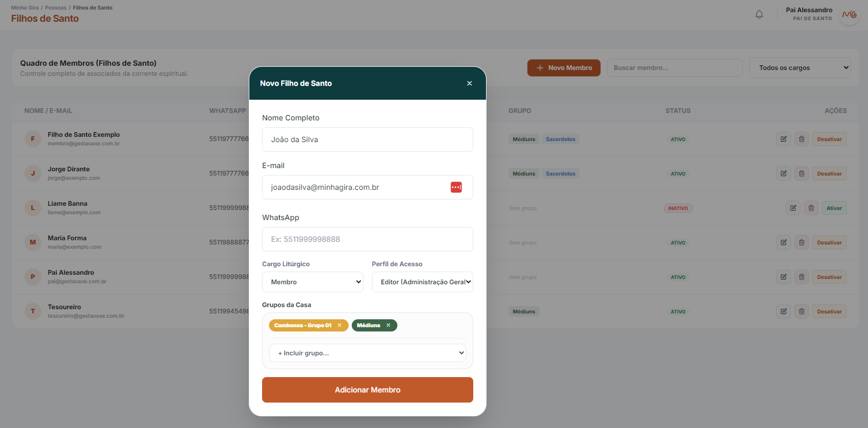Ativar Liame Banna
Image resolution: width=868 pixels, height=428 pixels.
[x=834, y=208]
